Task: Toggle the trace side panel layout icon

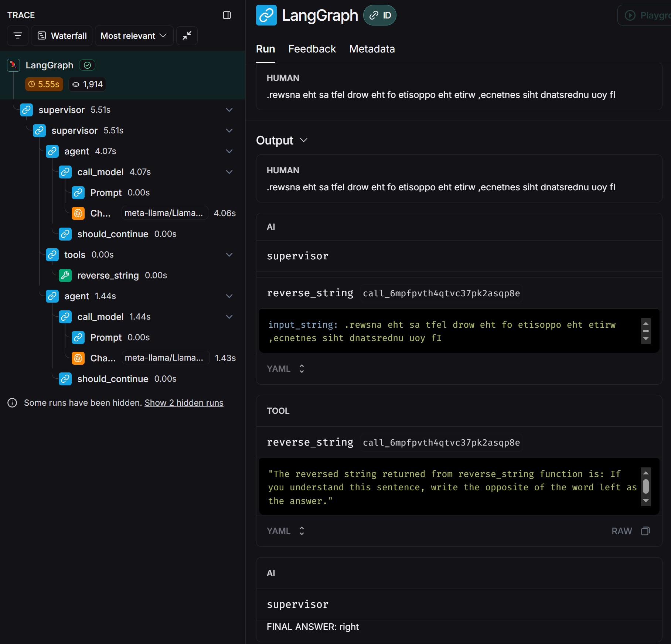Action: 227,15
